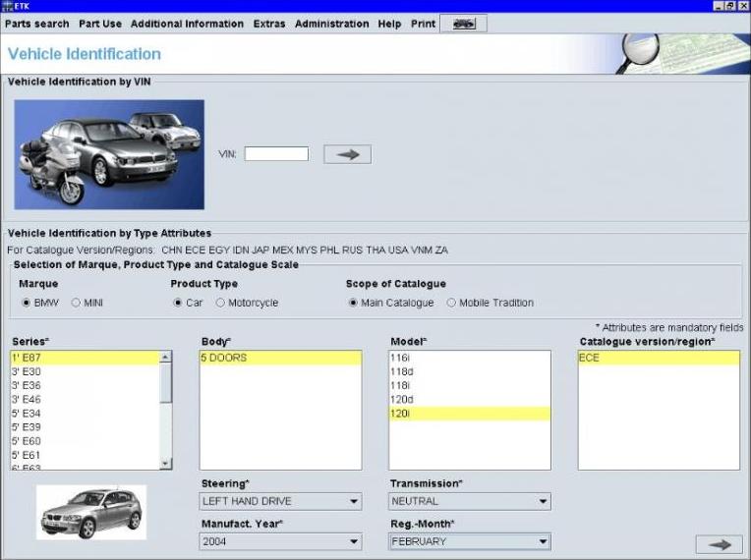The height and width of the screenshot is (560, 751).
Task: Select series 5' E60
Action: click(x=85, y=441)
